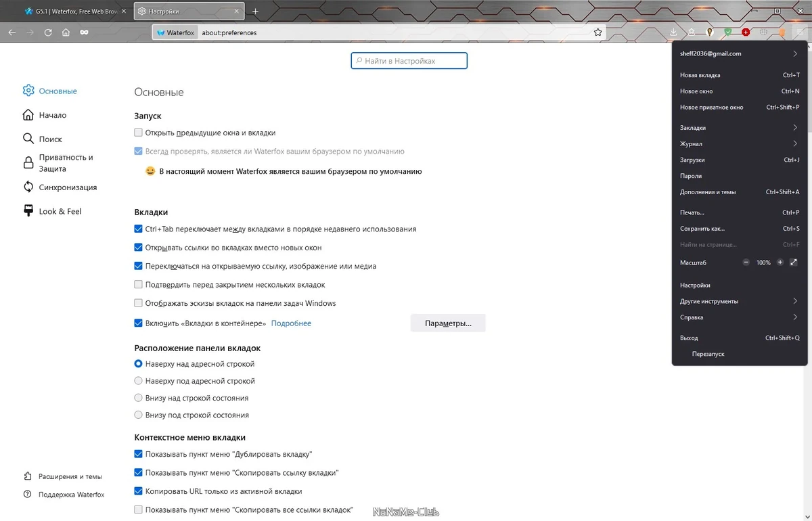Enable 'Скопировать все ссылки вкладок' checkbox

139,509
